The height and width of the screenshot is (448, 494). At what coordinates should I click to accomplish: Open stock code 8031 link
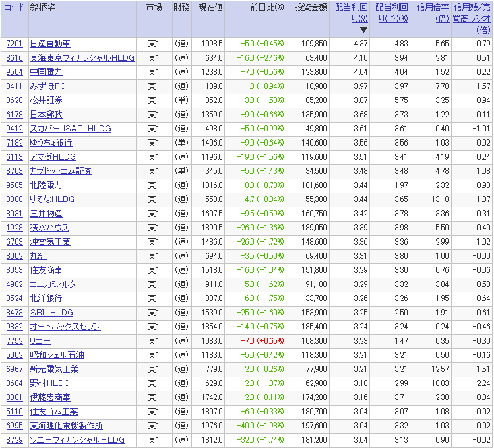15,214
